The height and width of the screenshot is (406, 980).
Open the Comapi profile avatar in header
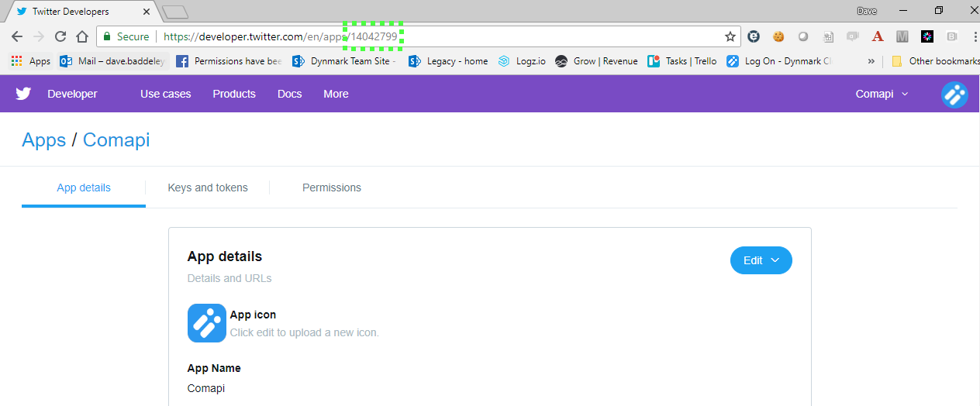click(954, 94)
